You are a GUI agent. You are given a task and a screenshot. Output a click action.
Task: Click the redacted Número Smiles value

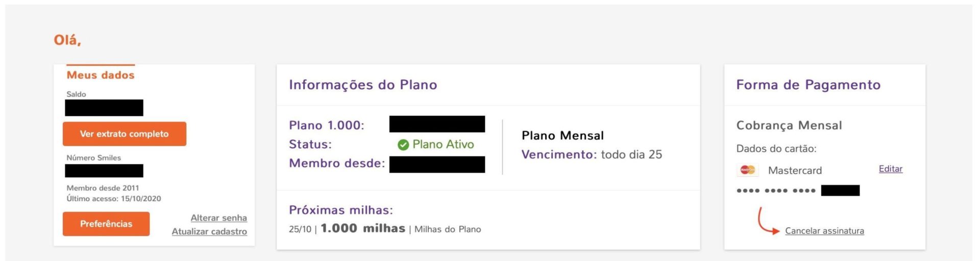(104, 171)
